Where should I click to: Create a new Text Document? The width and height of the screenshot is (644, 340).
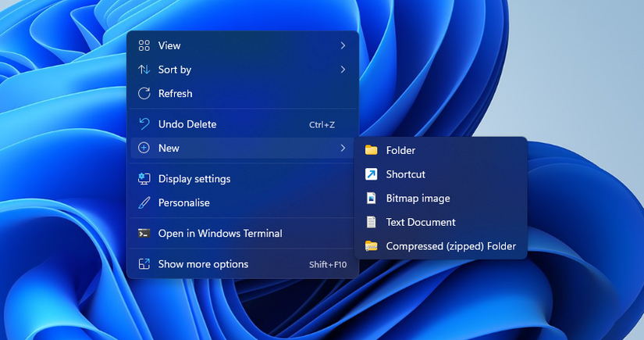point(440,222)
